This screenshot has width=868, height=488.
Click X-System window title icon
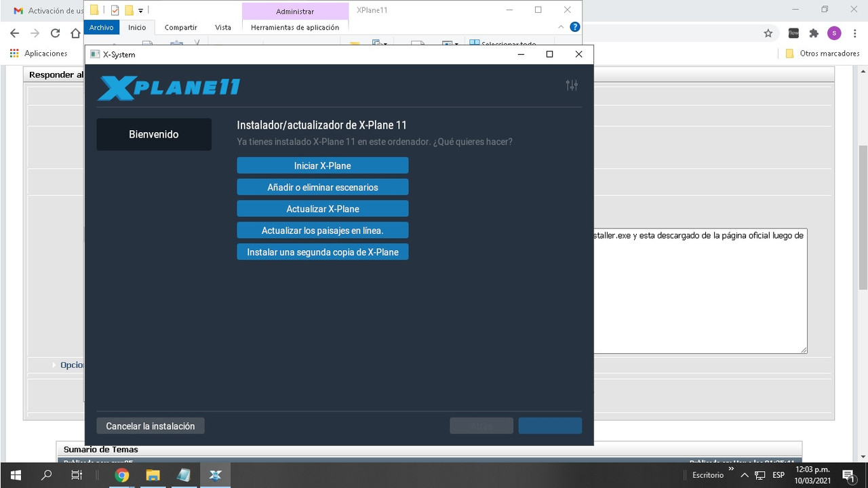pyautogui.click(x=95, y=54)
